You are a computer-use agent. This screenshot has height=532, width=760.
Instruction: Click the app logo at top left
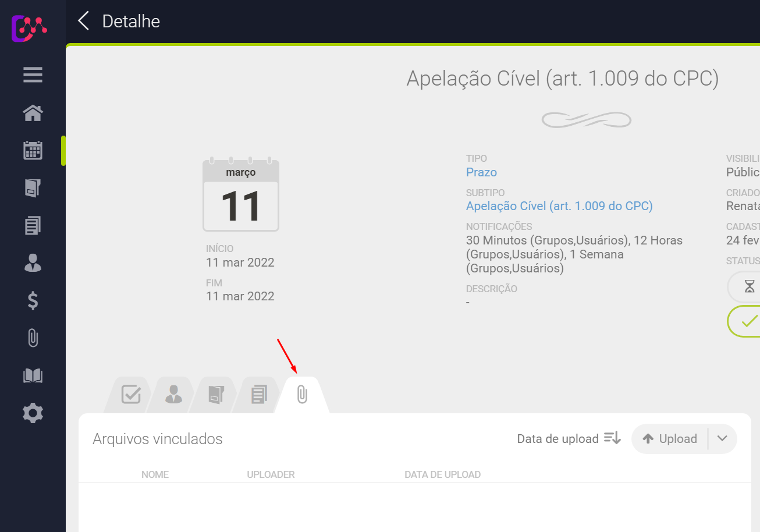[29, 28]
